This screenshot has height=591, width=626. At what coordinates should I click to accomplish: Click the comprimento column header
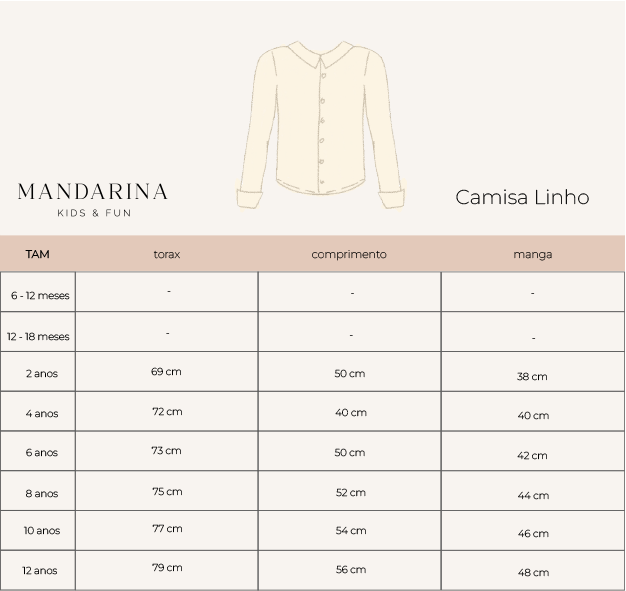[349, 255]
